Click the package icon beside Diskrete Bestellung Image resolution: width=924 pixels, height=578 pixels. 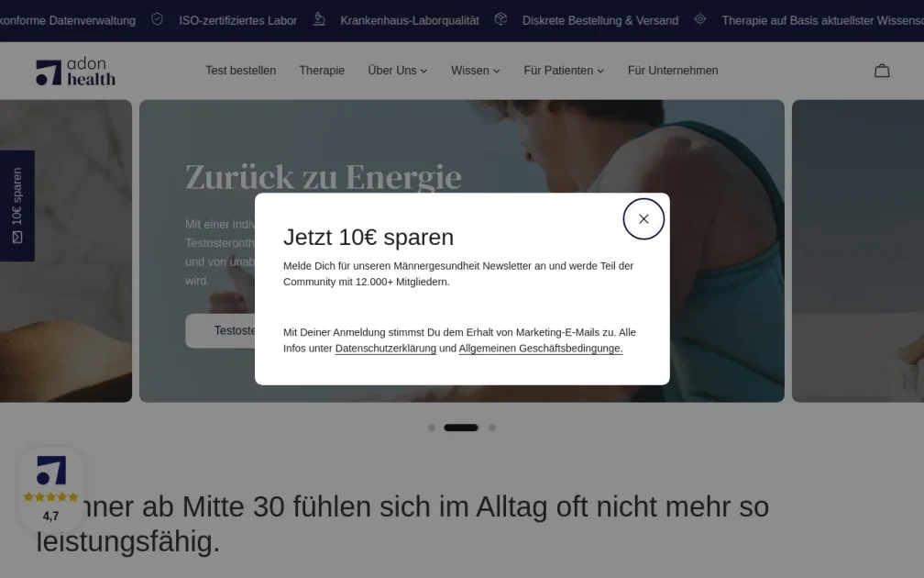point(500,19)
